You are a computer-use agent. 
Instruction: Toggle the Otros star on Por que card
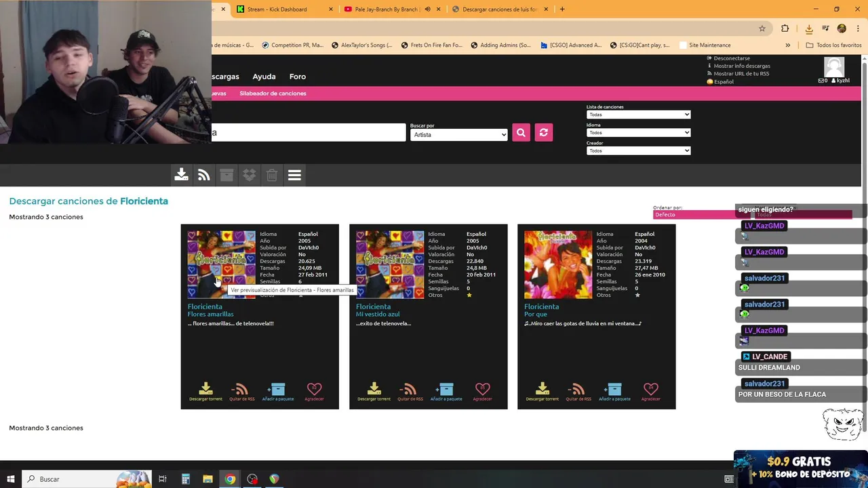pyautogui.click(x=637, y=295)
